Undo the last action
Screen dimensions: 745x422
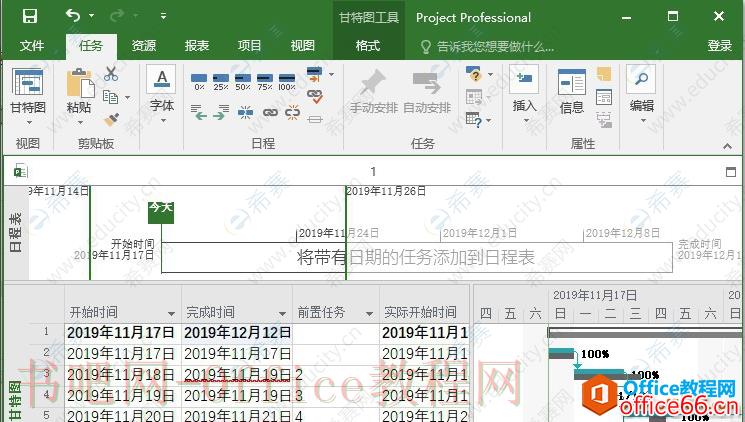pyautogui.click(x=73, y=16)
